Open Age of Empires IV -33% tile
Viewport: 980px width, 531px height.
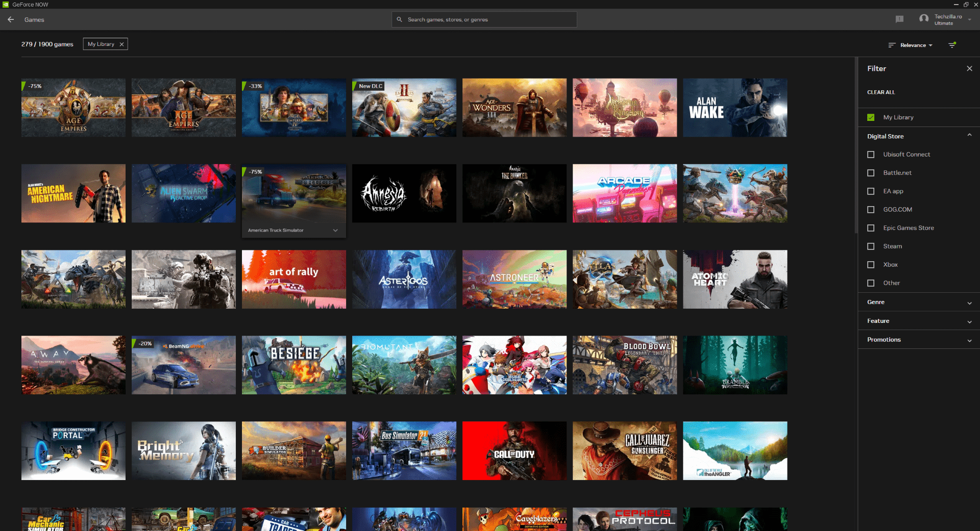(x=294, y=108)
